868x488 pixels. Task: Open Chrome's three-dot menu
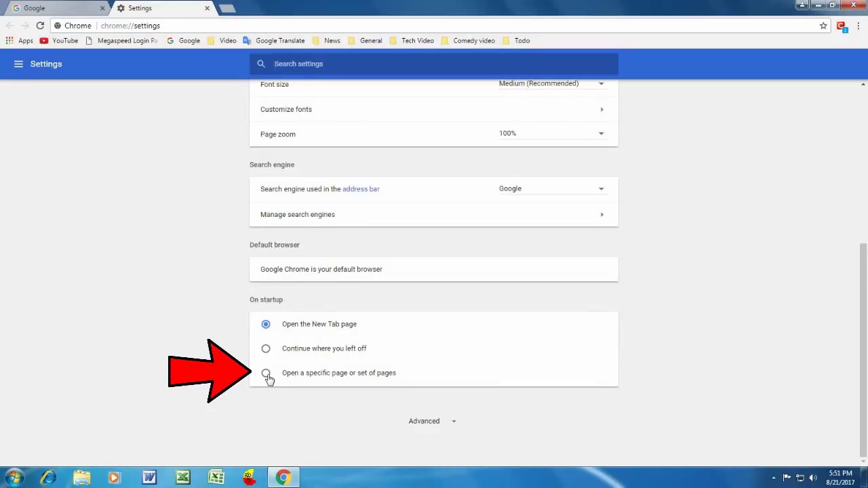859,26
